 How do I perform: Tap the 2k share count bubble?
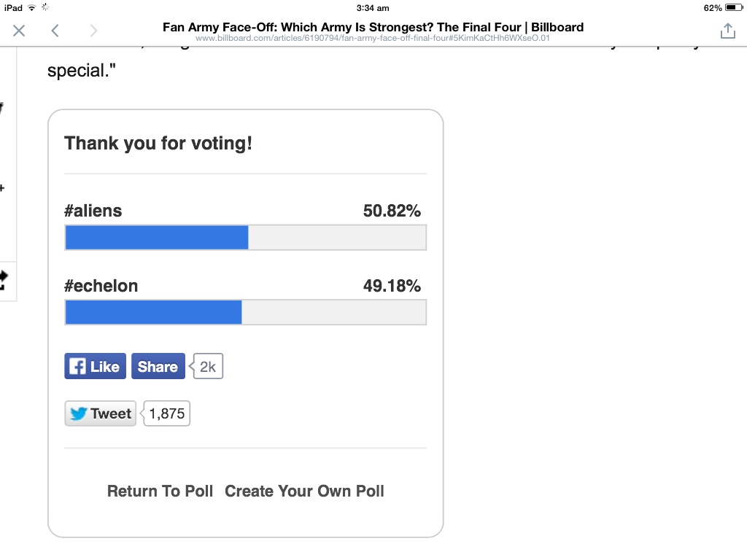click(x=208, y=366)
